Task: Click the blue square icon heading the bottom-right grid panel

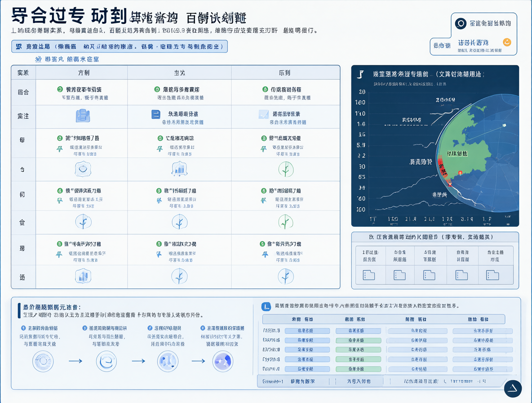Action: pyautogui.click(x=266, y=307)
